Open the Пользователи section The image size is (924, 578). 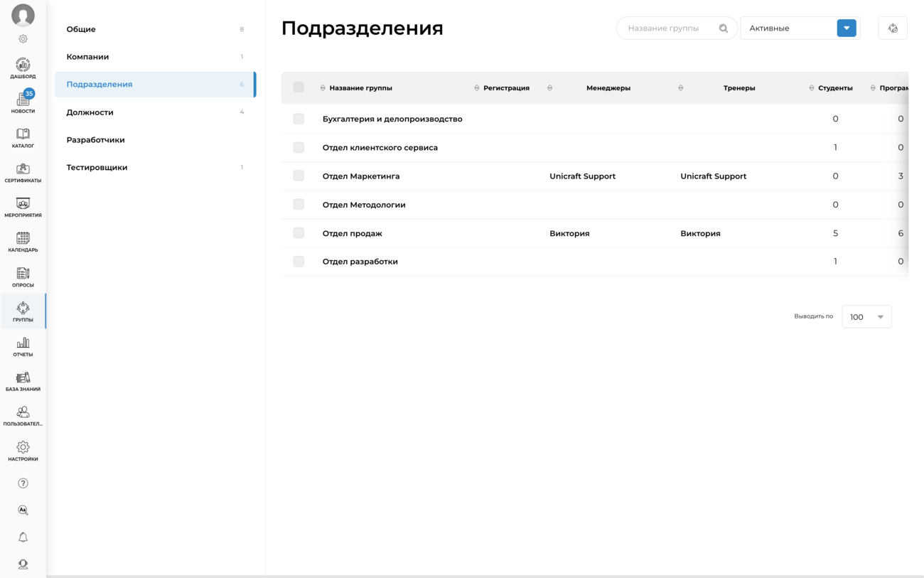tap(23, 417)
